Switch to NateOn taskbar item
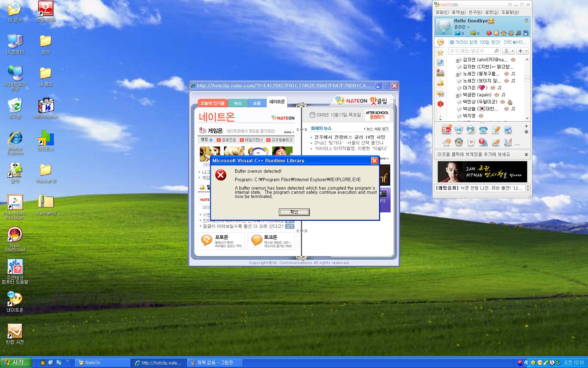 point(103,363)
